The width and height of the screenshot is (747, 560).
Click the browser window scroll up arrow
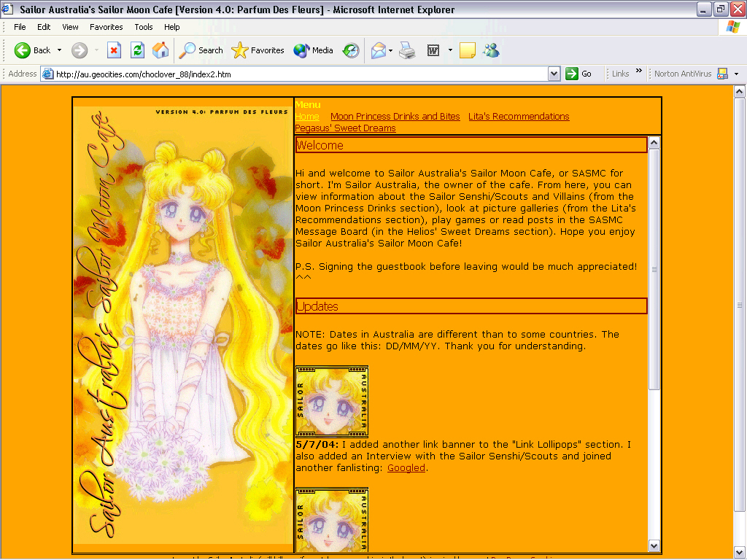(740, 91)
